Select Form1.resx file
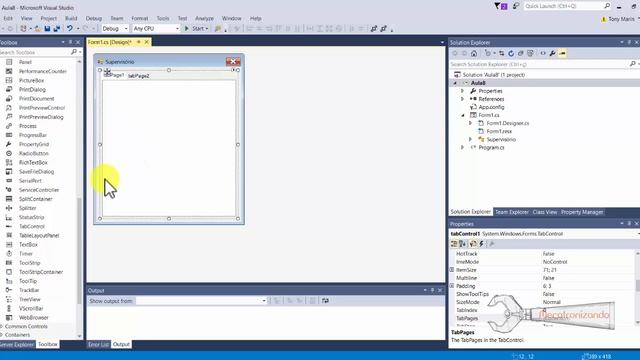The height and width of the screenshot is (360, 640). pos(499,131)
